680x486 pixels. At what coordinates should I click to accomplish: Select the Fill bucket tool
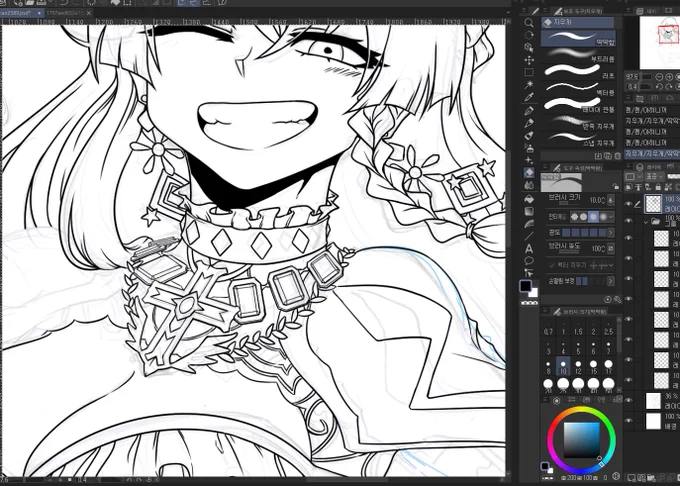529,199
